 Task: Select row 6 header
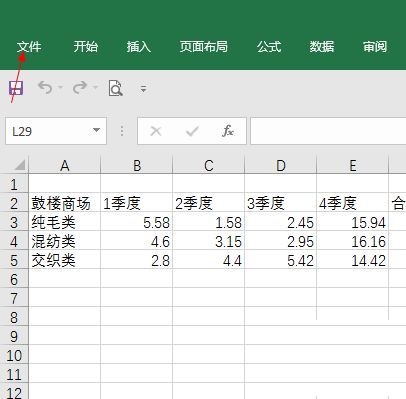tap(14, 279)
